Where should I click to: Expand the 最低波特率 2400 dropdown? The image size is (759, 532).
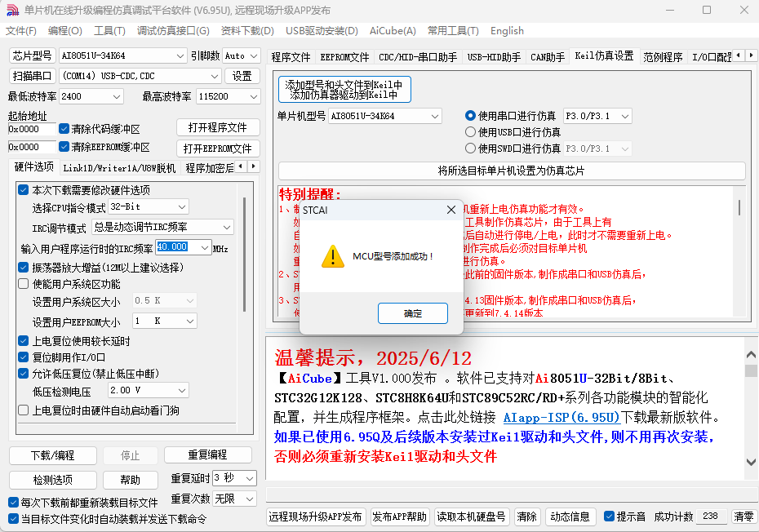tap(117, 97)
